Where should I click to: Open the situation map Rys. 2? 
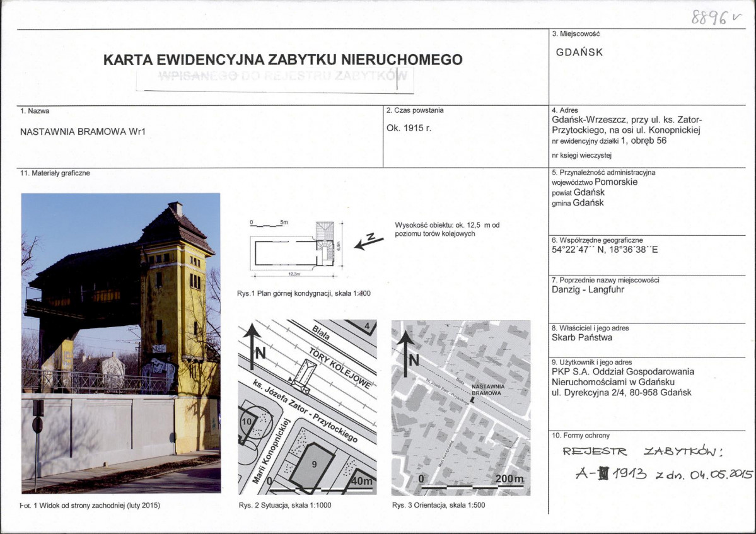[308, 408]
